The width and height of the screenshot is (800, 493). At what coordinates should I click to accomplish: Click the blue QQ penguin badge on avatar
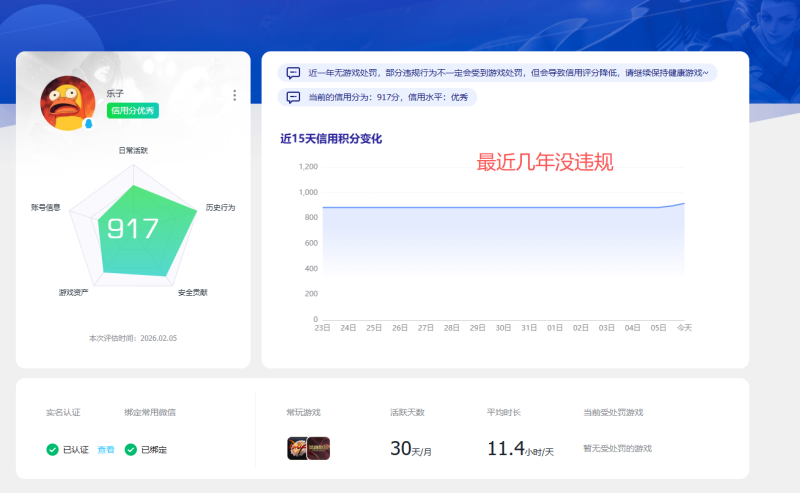tap(88, 124)
